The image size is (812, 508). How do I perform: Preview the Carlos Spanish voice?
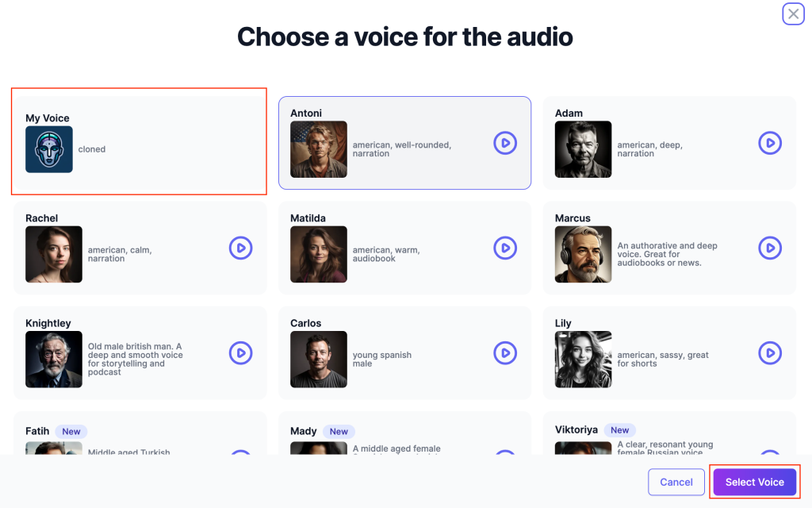(505, 353)
